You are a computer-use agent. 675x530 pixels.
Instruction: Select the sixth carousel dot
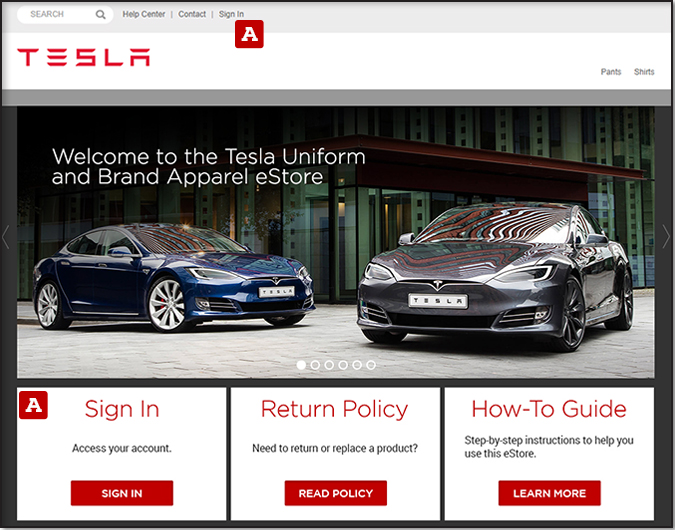(371, 365)
